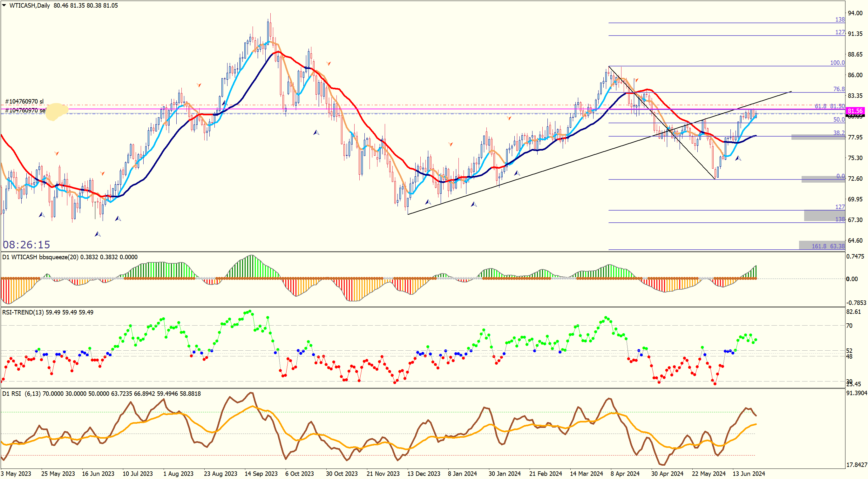Click the 08:26:15 candle timer text
The image size is (868, 479).
tap(26, 245)
